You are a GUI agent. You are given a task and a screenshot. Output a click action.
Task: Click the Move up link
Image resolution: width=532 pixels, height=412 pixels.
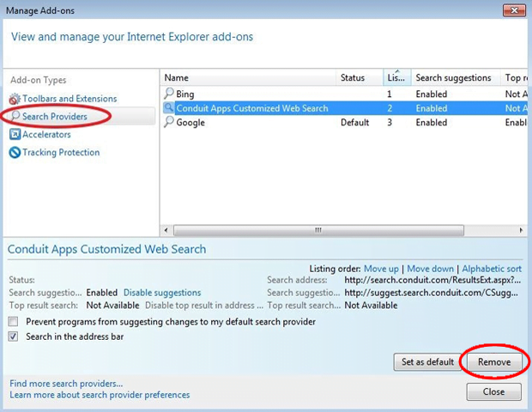click(381, 269)
